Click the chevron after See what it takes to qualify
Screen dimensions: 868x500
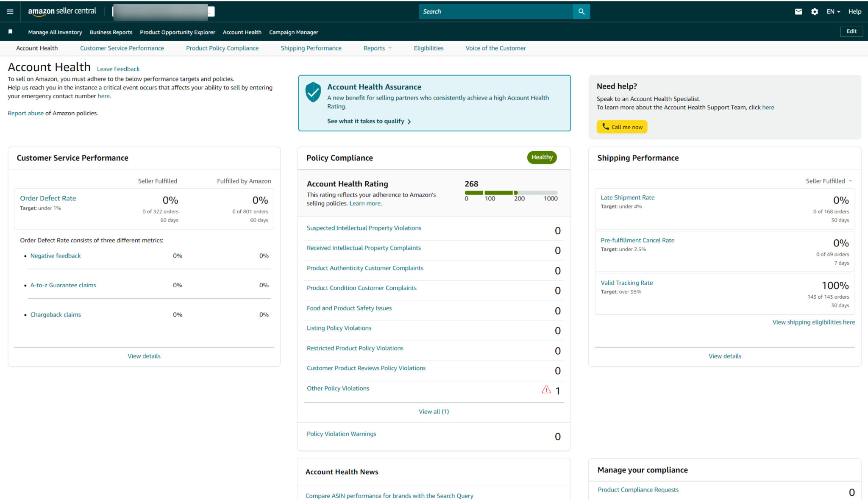tap(409, 122)
